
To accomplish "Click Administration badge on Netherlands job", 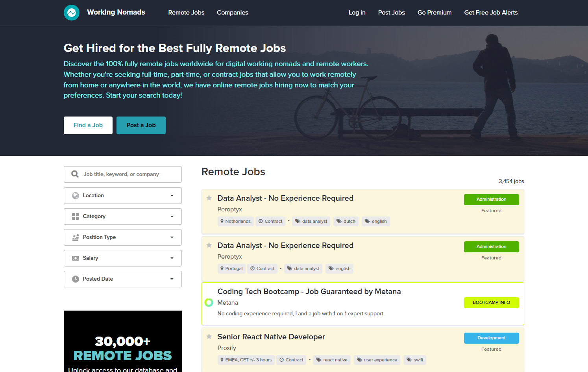I will coord(491,200).
